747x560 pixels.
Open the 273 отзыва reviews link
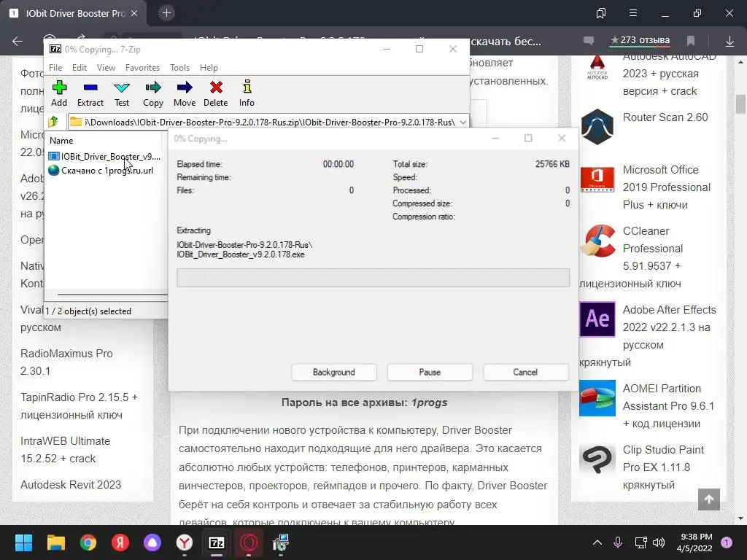click(x=640, y=41)
